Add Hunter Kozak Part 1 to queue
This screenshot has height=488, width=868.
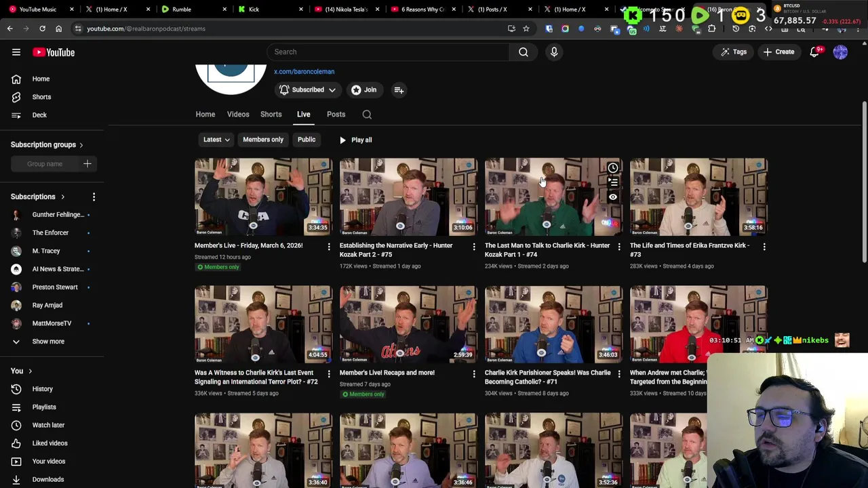point(613,182)
